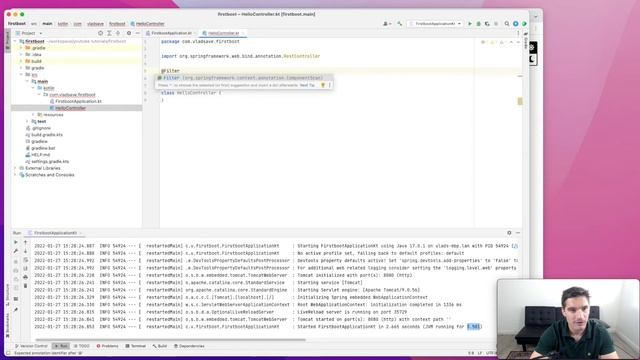Hide the Run tool window
The image size is (640, 360).
pyautogui.click(x=518, y=233)
